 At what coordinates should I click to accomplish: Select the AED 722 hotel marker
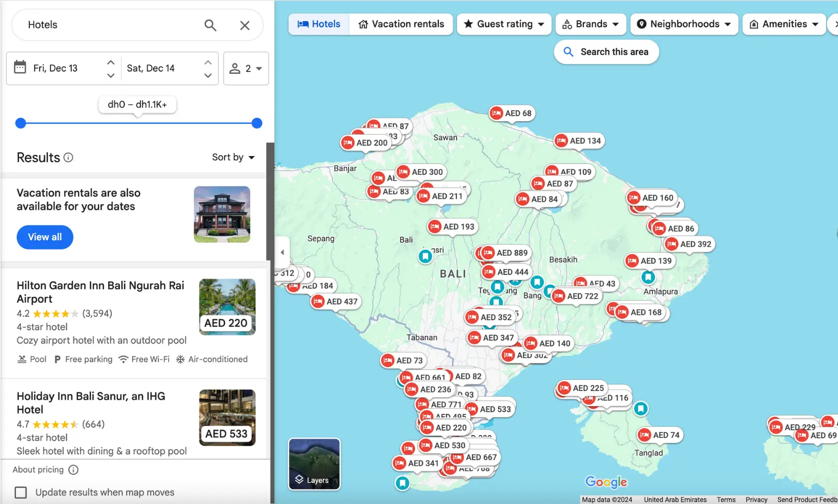pyautogui.click(x=576, y=296)
